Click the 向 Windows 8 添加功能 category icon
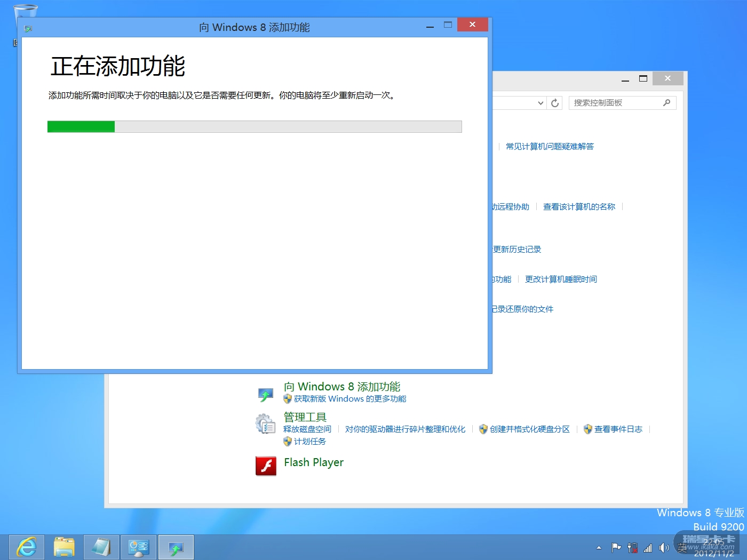This screenshot has height=560, width=747. tap(266, 394)
